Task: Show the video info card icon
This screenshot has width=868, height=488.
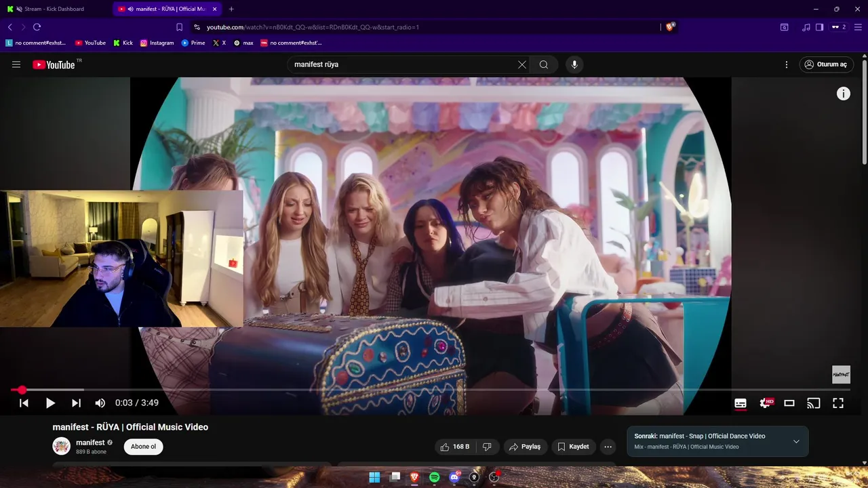Action: pos(843,94)
